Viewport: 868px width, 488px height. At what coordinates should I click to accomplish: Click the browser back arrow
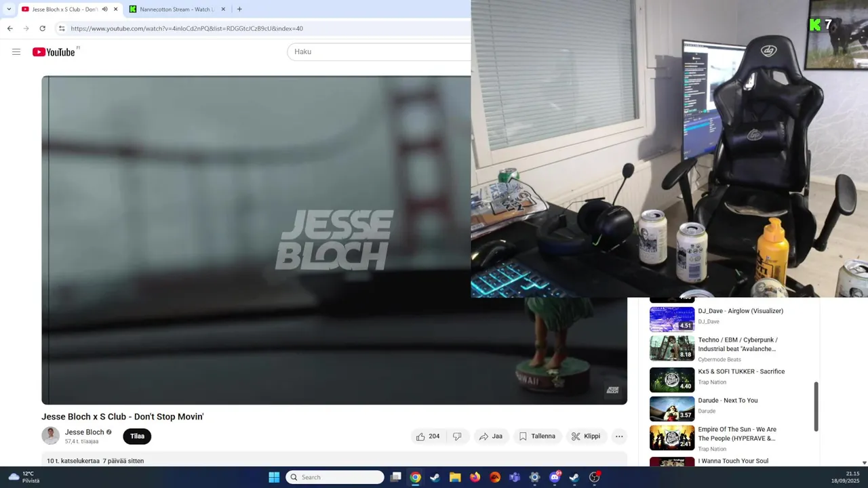point(9,28)
